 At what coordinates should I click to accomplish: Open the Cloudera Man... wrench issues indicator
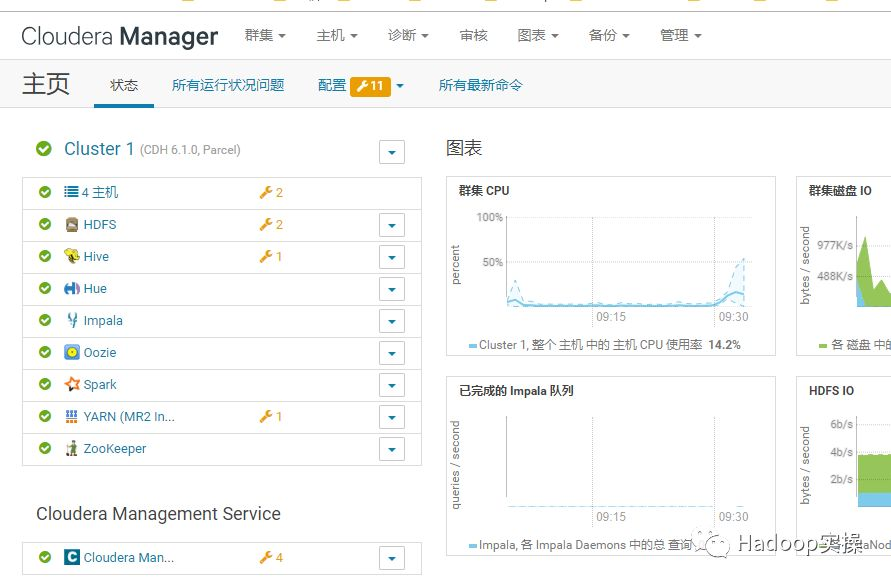271,557
